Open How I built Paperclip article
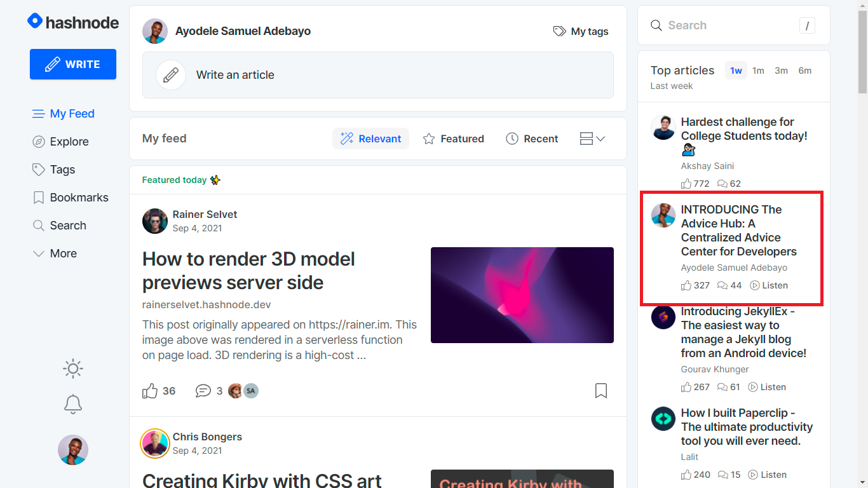The width and height of the screenshot is (868, 488). coord(747,427)
